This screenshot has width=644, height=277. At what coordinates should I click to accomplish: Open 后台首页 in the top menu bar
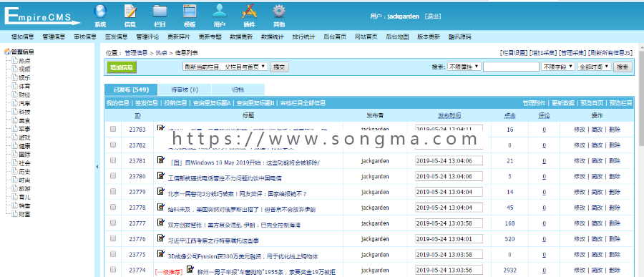click(x=335, y=37)
